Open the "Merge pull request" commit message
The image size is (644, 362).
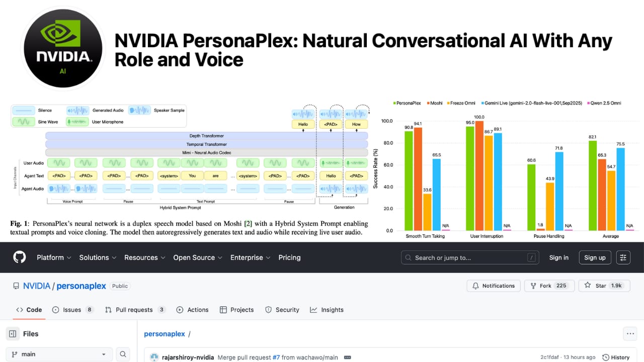pyautogui.click(x=244, y=357)
